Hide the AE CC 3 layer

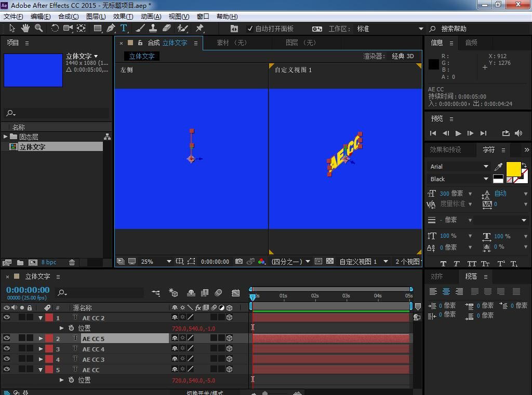tap(6, 359)
